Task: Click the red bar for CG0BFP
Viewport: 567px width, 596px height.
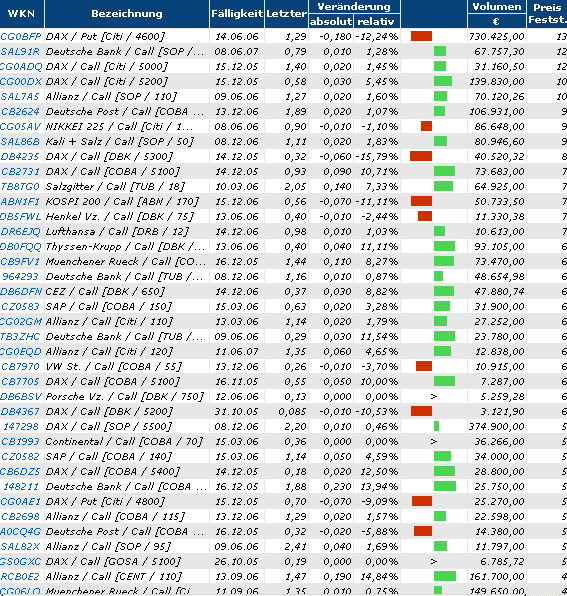Action: click(421, 36)
